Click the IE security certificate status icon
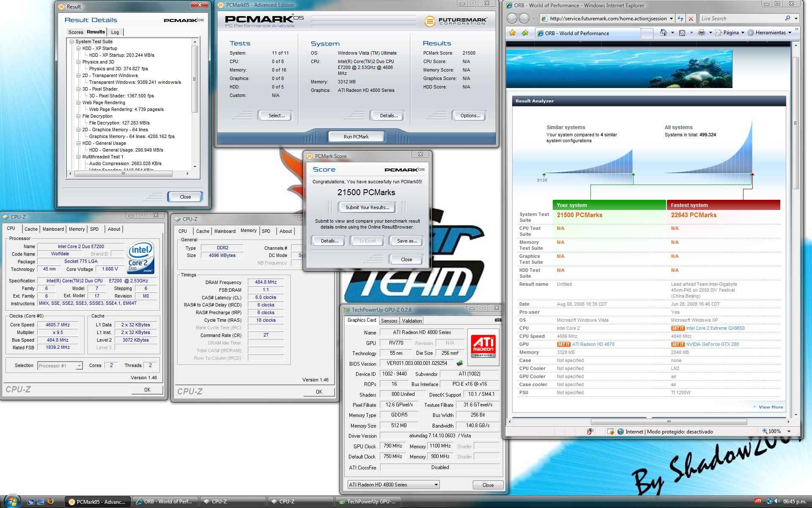Image resolution: width=812 pixels, height=508 pixels. pyautogui.click(x=610, y=431)
